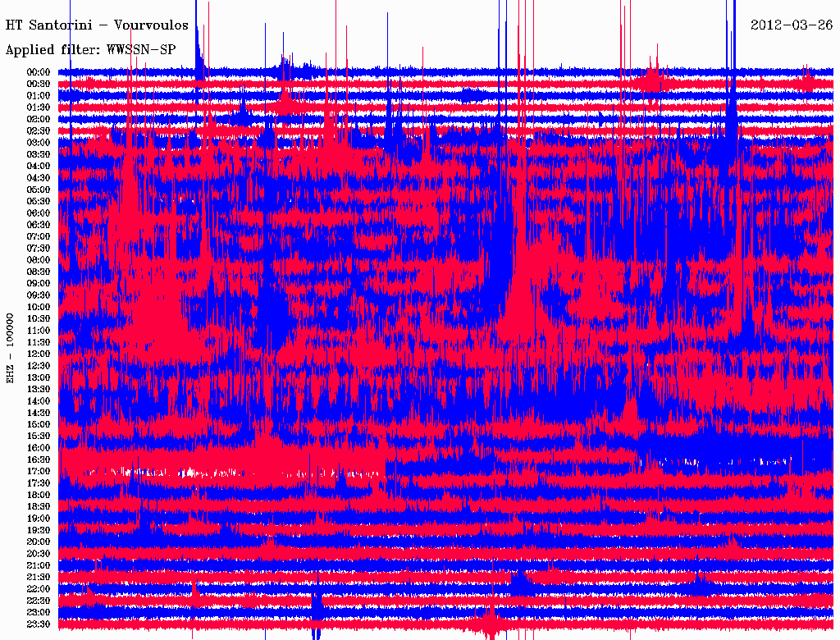Select the 13:00 time label
840x640 pixels.
[x=39, y=377]
